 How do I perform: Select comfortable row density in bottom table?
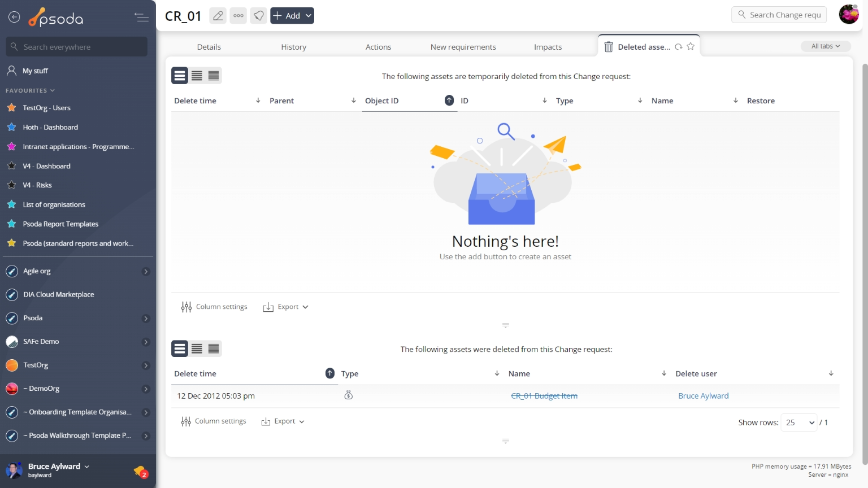180,349
